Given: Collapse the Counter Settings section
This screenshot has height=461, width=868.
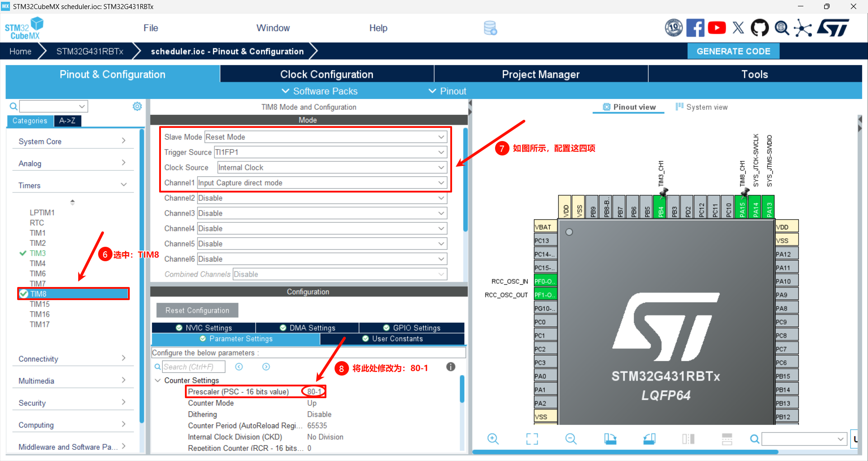Looking at the screenshot, I should coord(158,381).
